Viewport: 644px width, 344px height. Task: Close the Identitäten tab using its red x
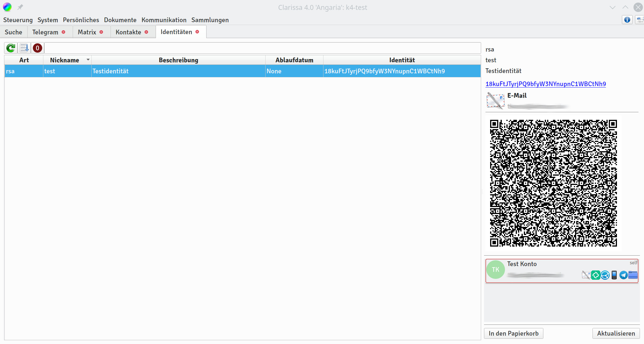(x=197, y=32)
